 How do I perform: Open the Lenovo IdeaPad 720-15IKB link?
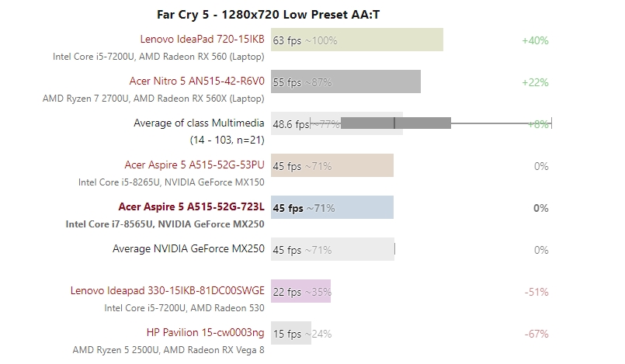(x=202, y=38)
